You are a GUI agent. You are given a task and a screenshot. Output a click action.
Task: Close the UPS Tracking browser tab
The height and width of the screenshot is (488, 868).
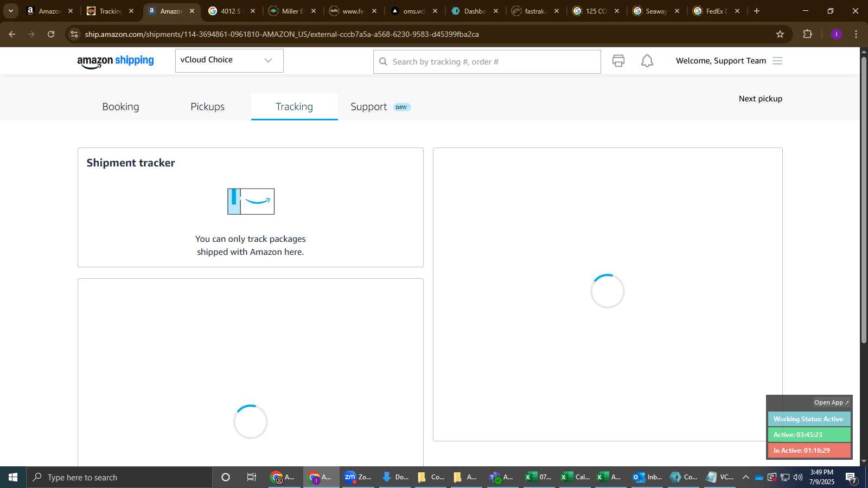tap(131, 11)
